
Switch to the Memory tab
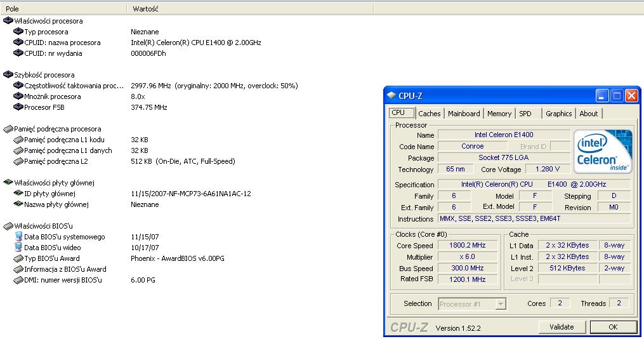coord(499,114)
